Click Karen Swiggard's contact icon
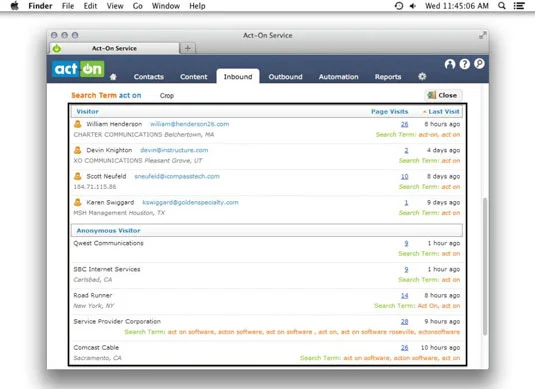The height and width of the screenshot is (389, 535). (x=78, y=202)
